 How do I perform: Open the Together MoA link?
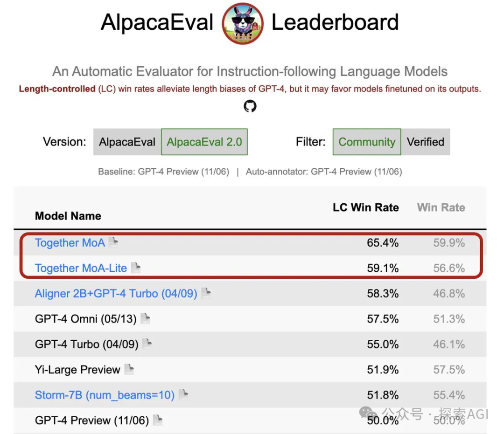pos(70,243)
